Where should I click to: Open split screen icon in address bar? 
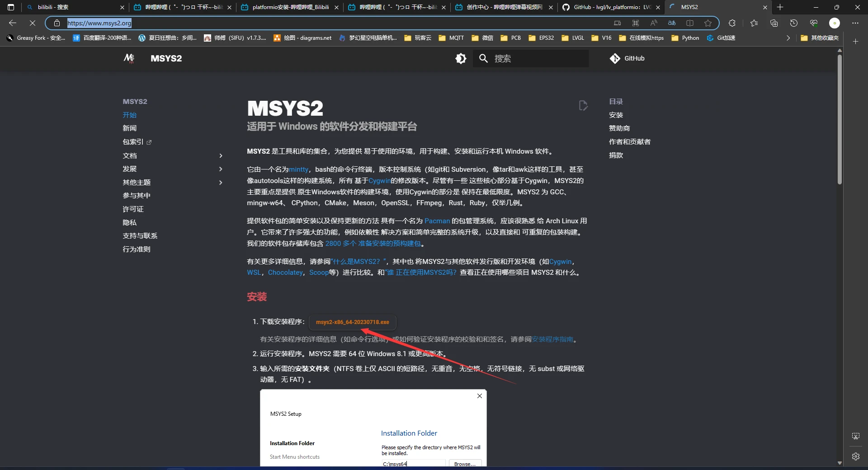[x=690, y=23]
